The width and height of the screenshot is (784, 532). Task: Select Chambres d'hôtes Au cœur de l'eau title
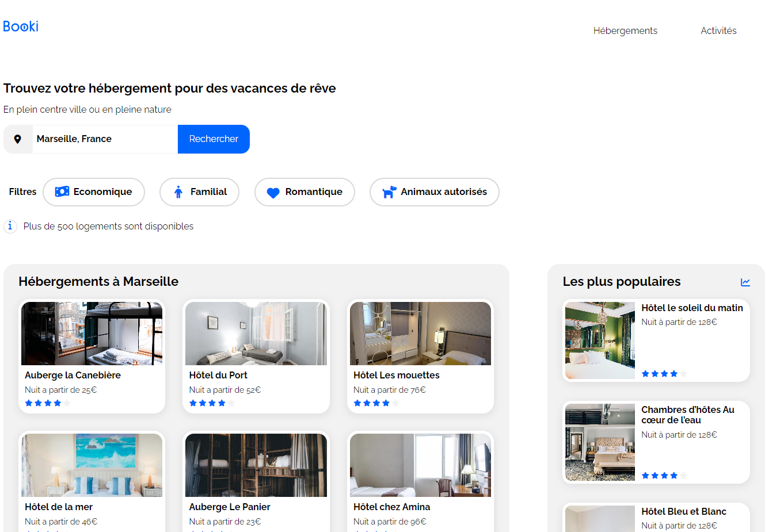point(688,415)
